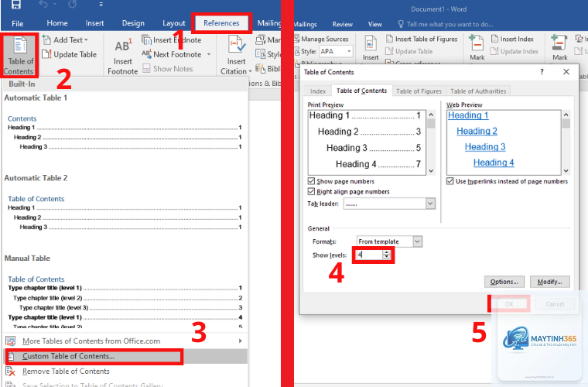
Task: Click the Mark Citation icon
Action: click(559, 43)
